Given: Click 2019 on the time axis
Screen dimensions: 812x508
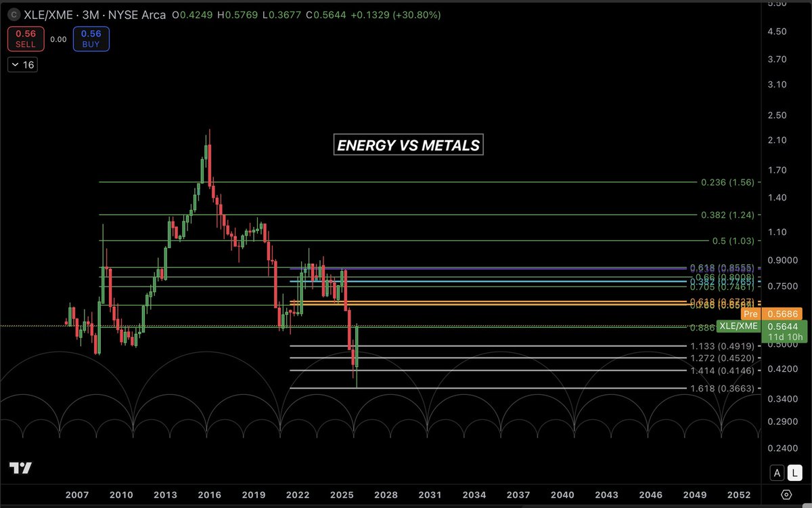Looking at the screenshot, I should click(x=254, y=495).
